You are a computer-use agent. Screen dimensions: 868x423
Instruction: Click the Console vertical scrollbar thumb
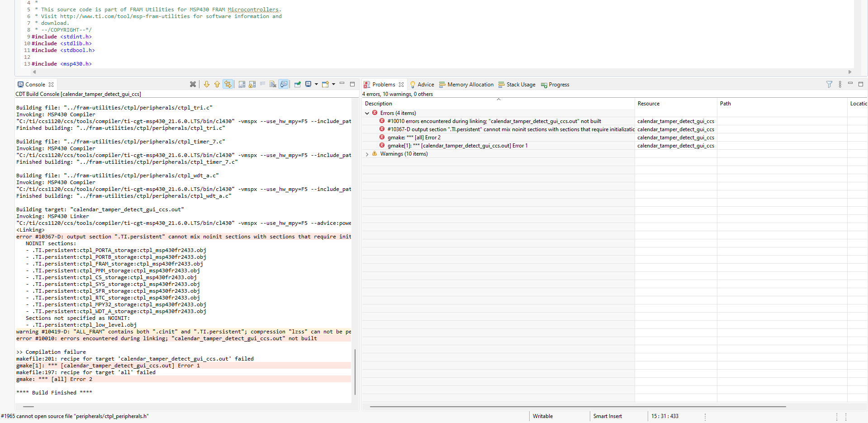[x=355, y=372]
